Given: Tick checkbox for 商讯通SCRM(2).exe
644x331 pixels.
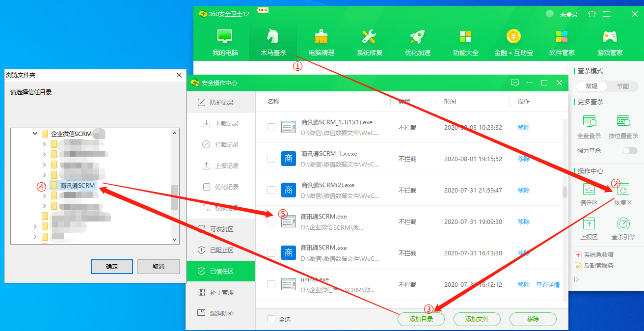Looking at the screenshot, I should 271,190.
